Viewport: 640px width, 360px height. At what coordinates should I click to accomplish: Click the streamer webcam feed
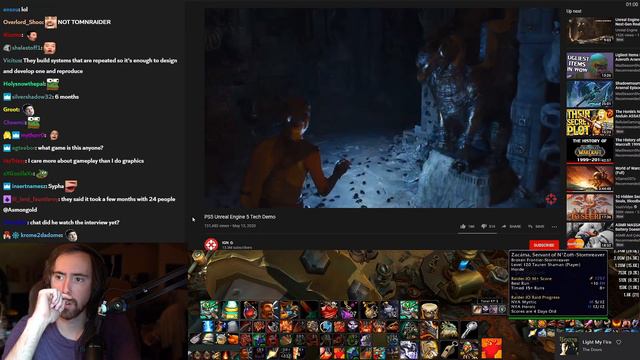(93, 302)
